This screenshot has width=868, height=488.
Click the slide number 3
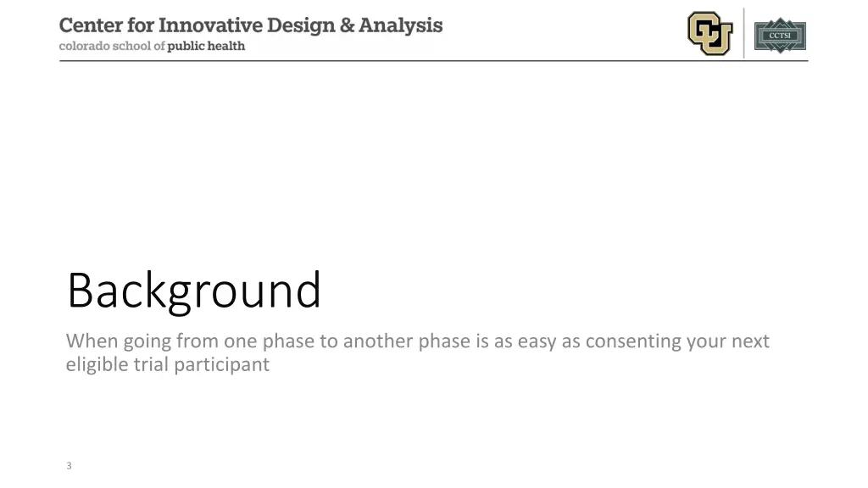coord(70,466)
